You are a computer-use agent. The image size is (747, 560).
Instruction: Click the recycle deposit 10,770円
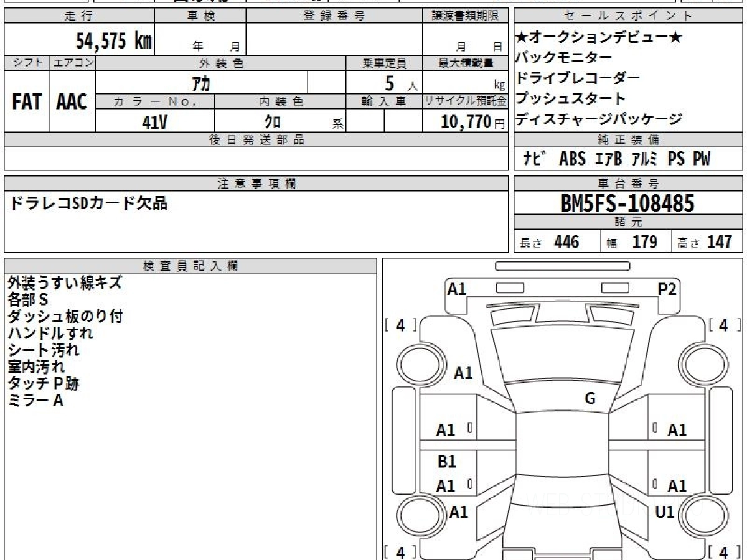click(474, 122)
